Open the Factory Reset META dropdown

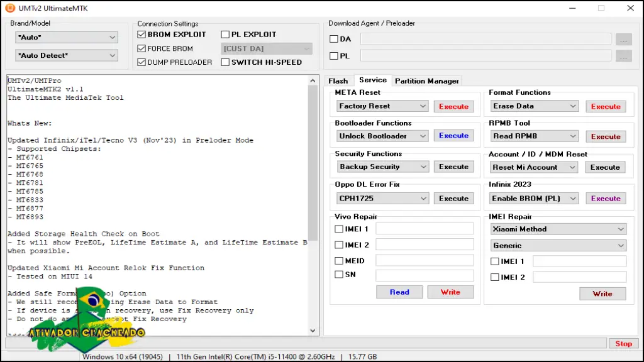[x=382, y=106]
